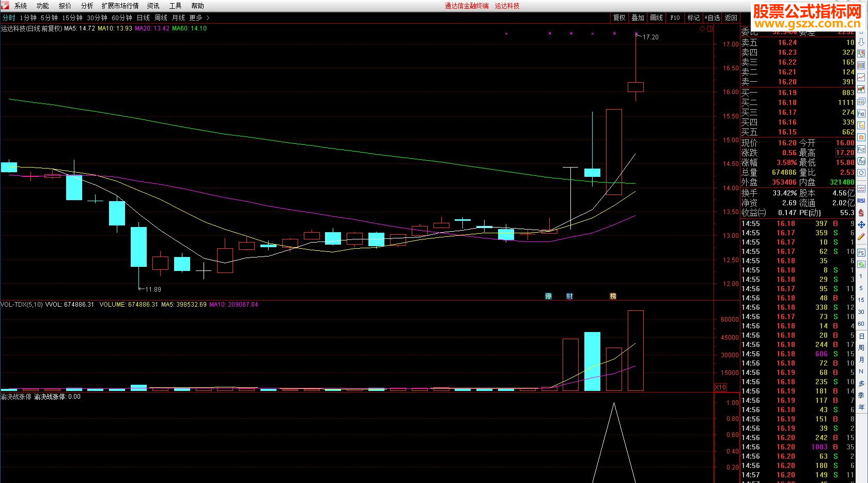
Task: Click the 运达科技 title in top bar
Action: [507, 6]
